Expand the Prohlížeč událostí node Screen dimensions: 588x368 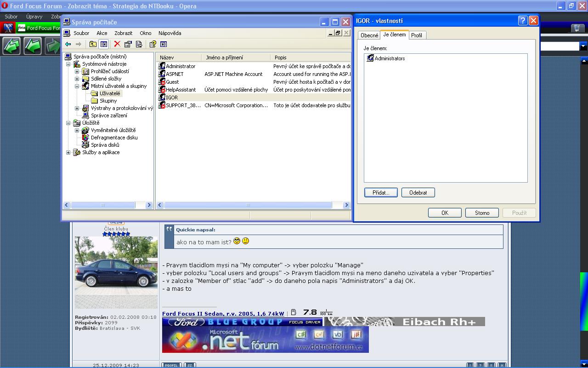(x=77, y=71)
